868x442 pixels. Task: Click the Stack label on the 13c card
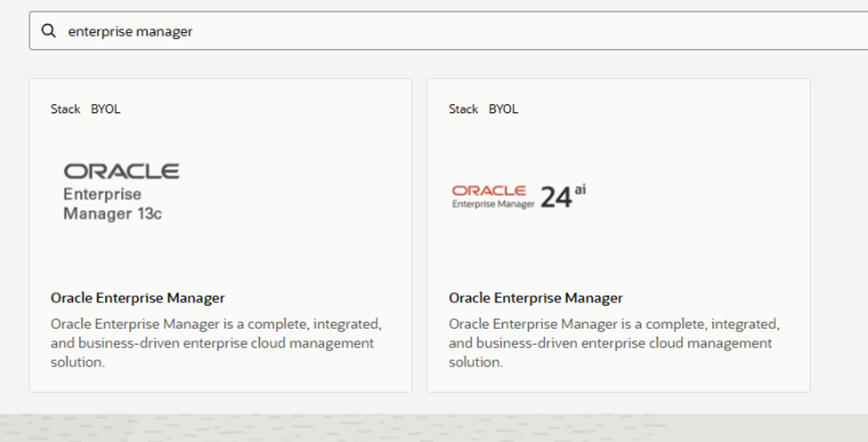click(x=65, y=109)
